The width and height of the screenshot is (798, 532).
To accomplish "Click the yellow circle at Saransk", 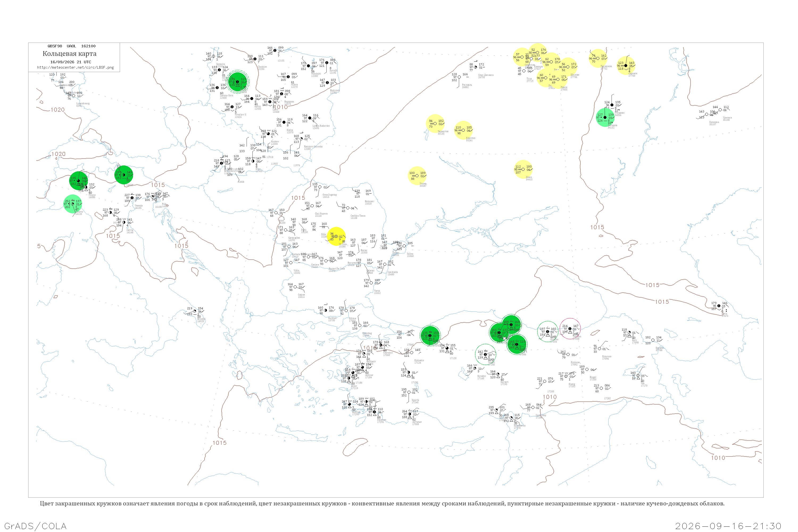I will point(626,65).
